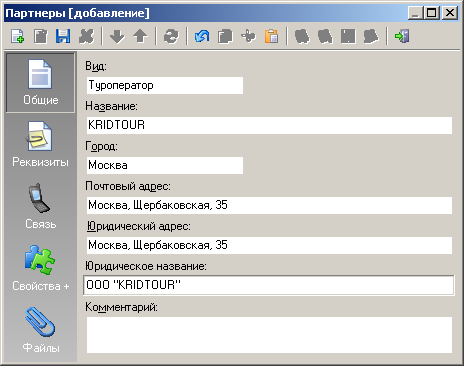Image resolution: width=464 pixels, height=366 pixels.
Task: Go to next record with down arrow
Action: (117, 36)
